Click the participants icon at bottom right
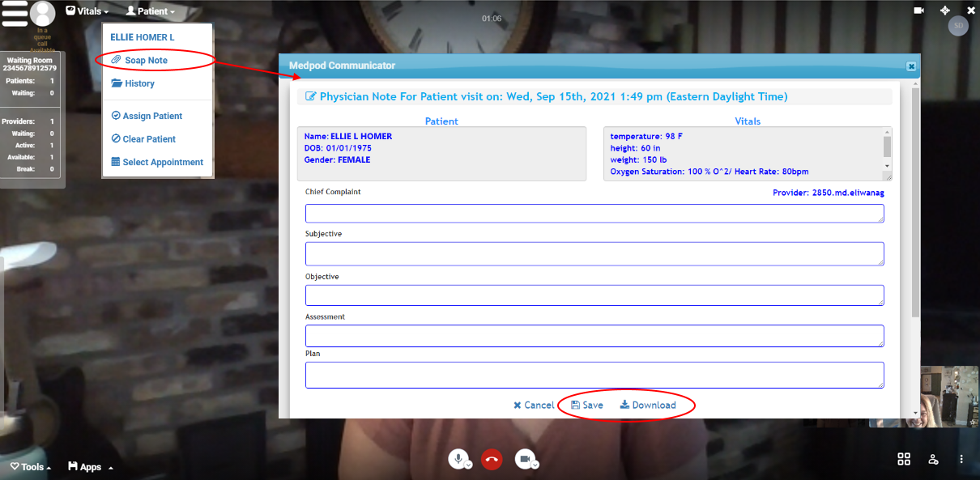The image size is (980, 480). (x=933, y=459)
